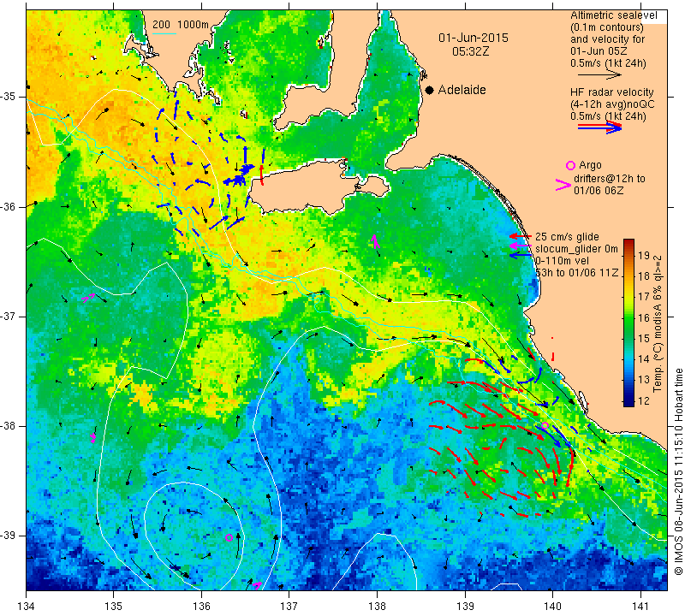Select the Argo float circle near 136.3°E, 39°S
The width and height of the screenshot is (685, 616).
coord(229,537)
